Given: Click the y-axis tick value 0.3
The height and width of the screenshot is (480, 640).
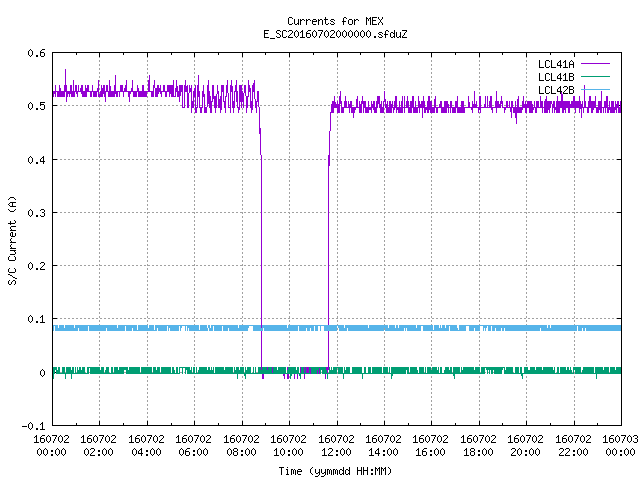Looking at the screenshot, I should [36, 213].
